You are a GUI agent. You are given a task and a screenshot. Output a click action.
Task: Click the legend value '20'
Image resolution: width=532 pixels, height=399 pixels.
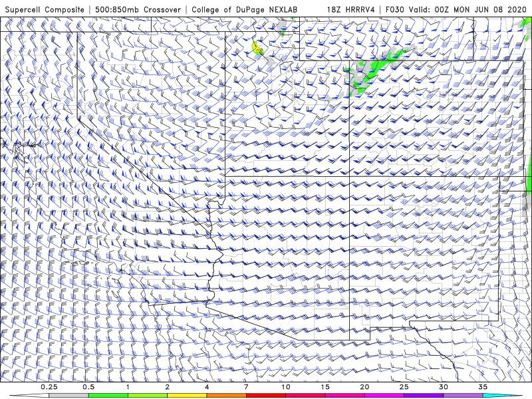pos(364,387)
